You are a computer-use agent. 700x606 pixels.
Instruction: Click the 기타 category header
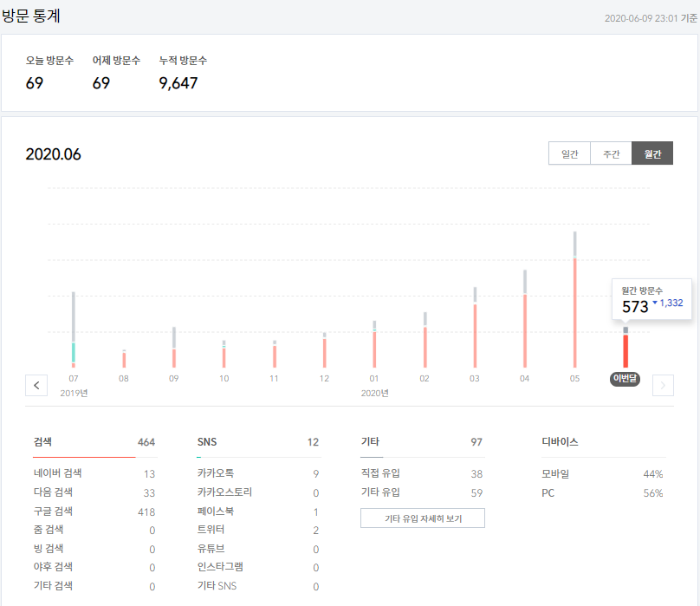[x=370, y=441]
